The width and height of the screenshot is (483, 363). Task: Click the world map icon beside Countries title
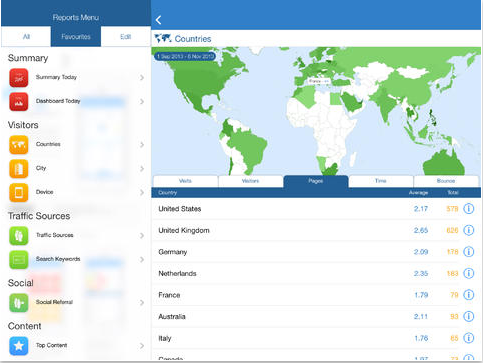[x=163, y=38]
